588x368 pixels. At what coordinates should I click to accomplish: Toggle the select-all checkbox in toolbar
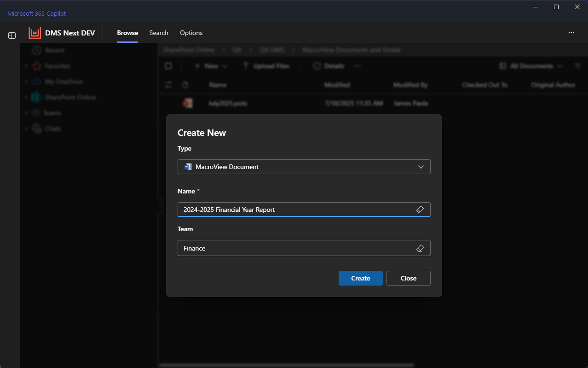click(168, 66)
